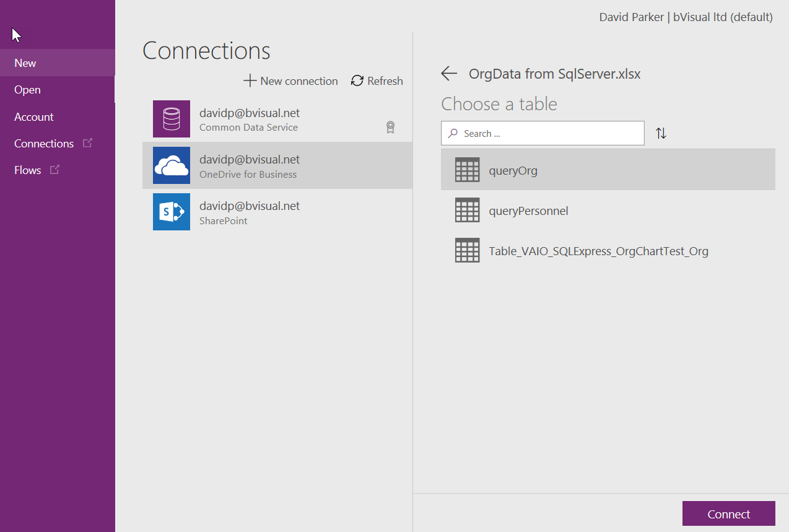Click the Common Data Service database icon
The width and height of the screenshot is (789, 532).
pyautogui.click(x=172, y=118)
